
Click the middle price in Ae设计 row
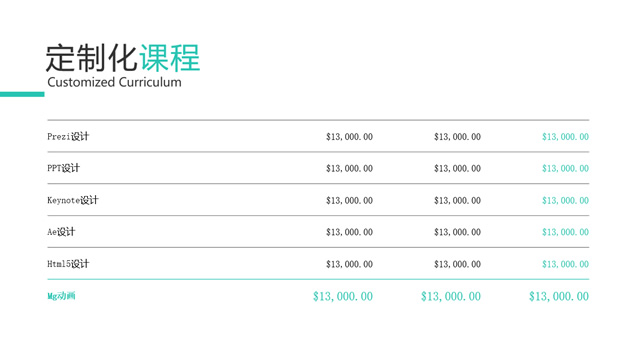pos(458,232)
